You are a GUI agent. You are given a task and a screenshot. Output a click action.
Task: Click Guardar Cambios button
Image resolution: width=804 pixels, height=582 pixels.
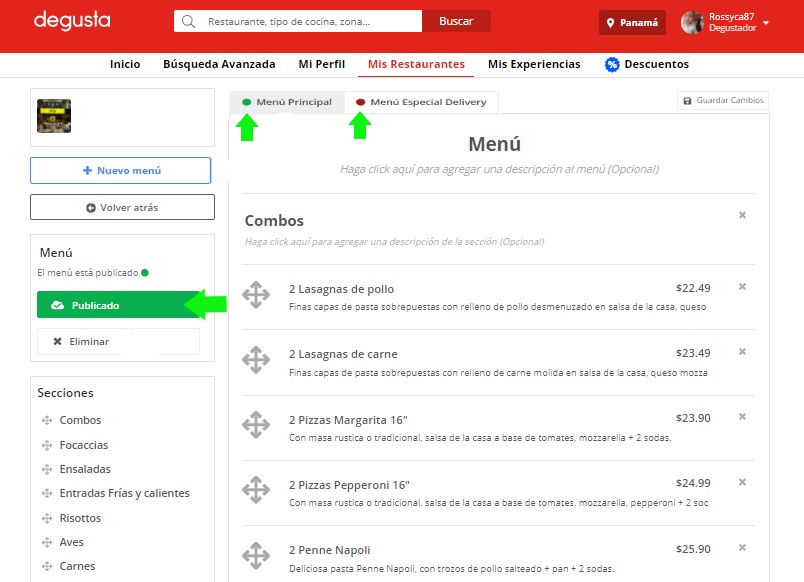point(722,101)
